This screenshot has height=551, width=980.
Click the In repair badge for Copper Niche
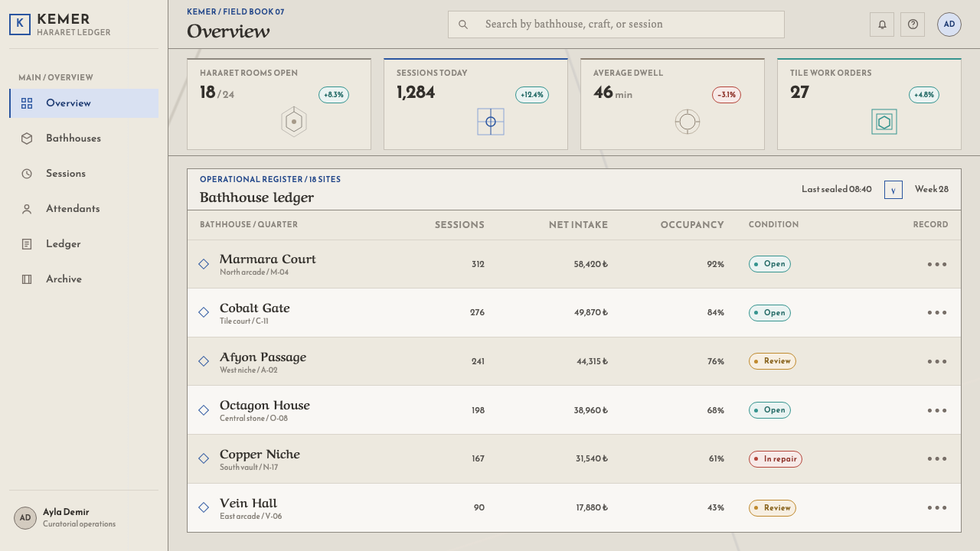[776, 459]
